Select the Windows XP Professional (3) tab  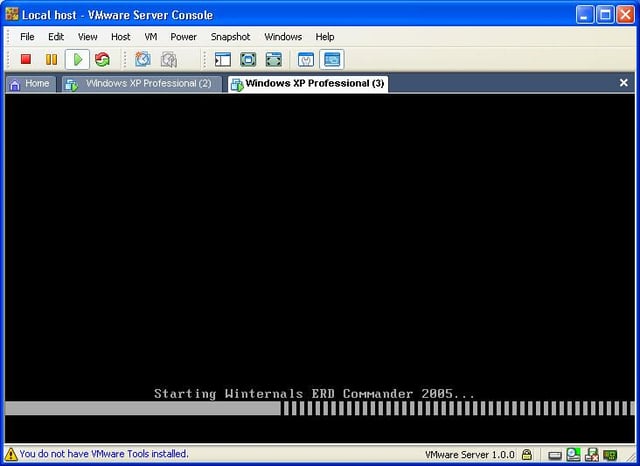point(308,84)
